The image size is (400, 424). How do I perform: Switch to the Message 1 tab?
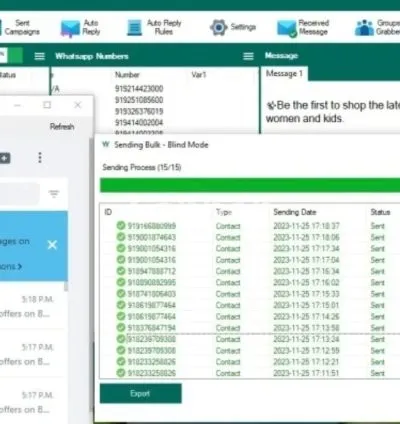(x=284, y=74)
